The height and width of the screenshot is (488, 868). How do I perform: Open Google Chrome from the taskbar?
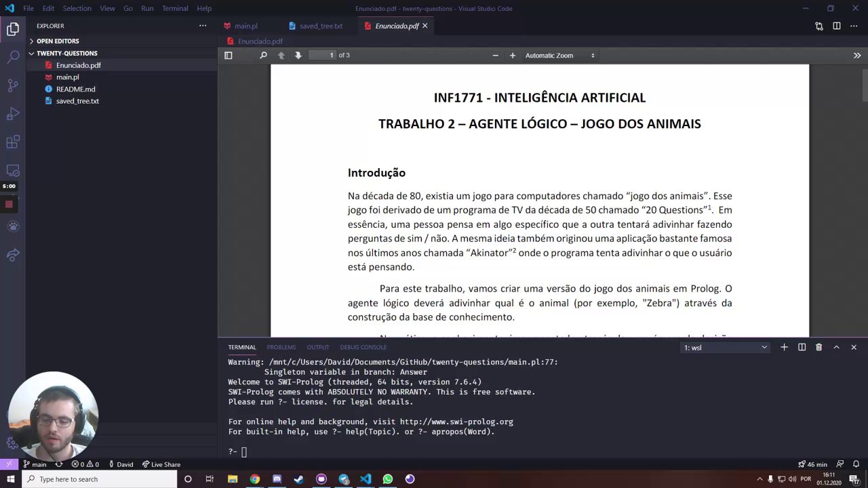click(254, 479)
